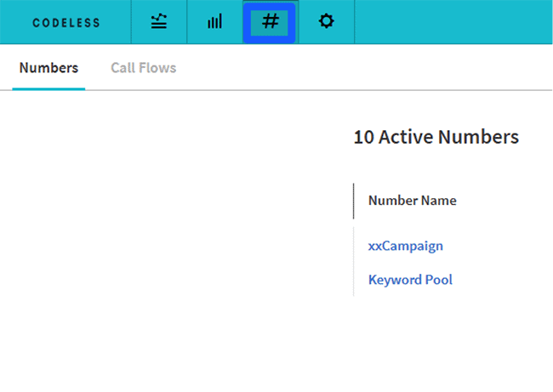The width and height of the screenshot is (553, 392).
Task: Open account configuration with the cog icon
Action: (x=326, y=22)
